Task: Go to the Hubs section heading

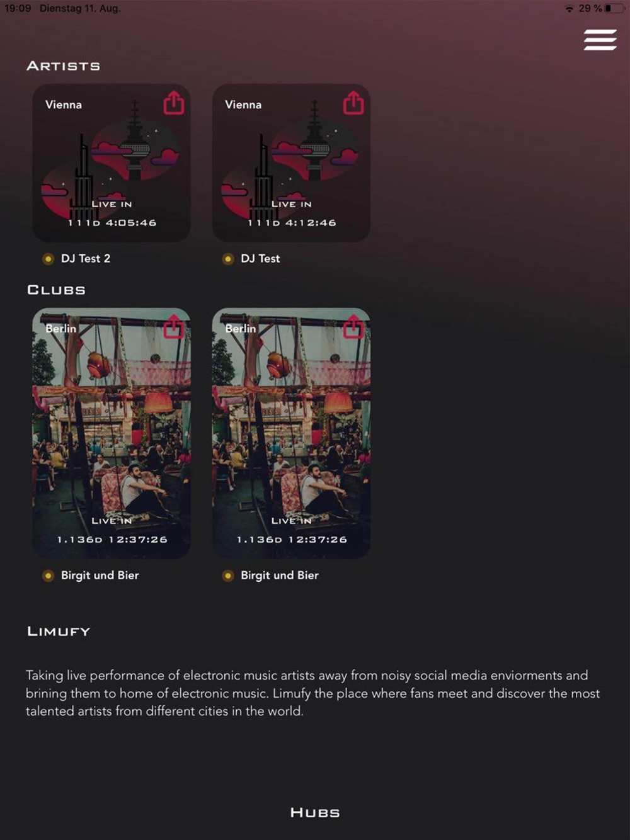Action: point(315,813)
